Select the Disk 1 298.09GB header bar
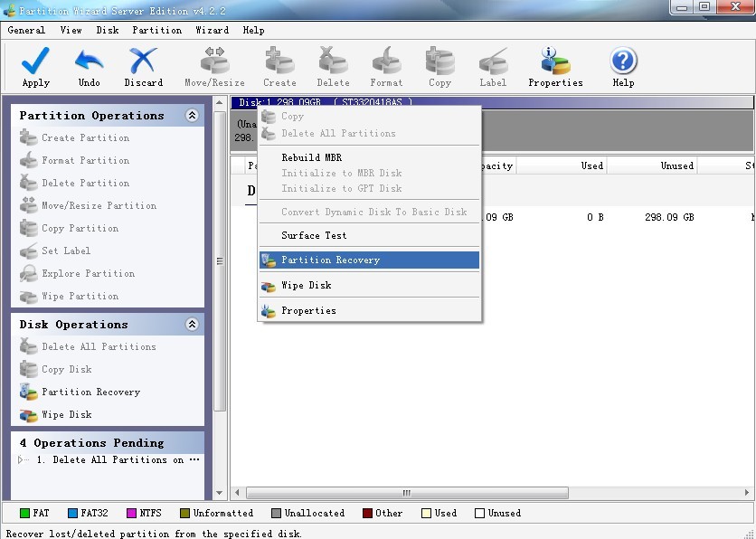 492,102
